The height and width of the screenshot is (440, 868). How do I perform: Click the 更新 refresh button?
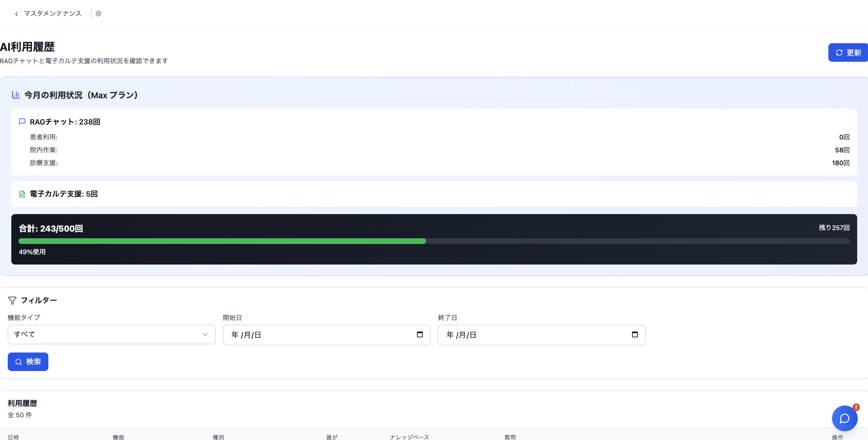[x=848, y=52]
